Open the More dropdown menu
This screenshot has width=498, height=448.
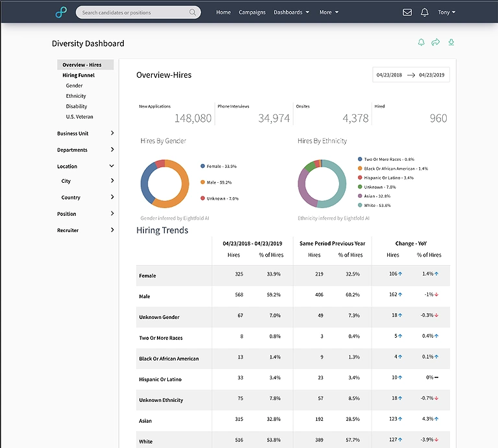(329, 12)
